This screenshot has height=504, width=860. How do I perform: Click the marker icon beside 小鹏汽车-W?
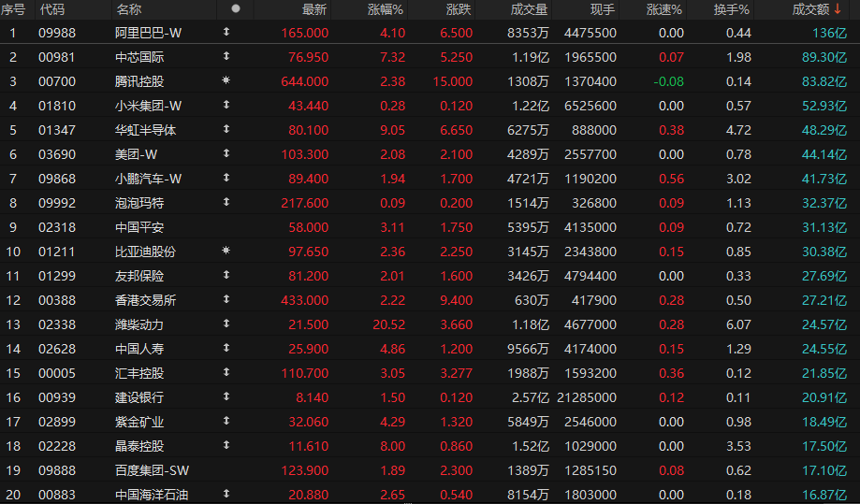pos(226,178)
